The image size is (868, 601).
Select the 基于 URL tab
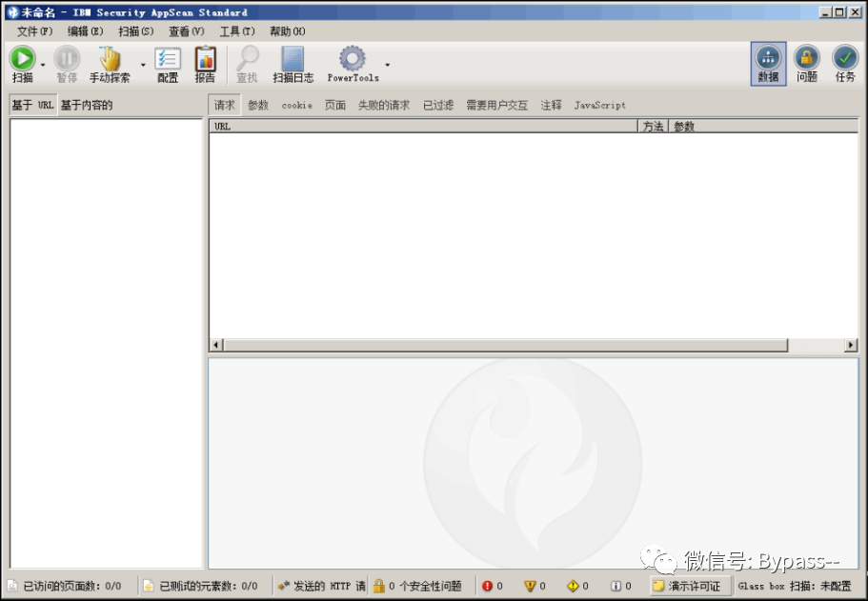click(x=32, y=105)
